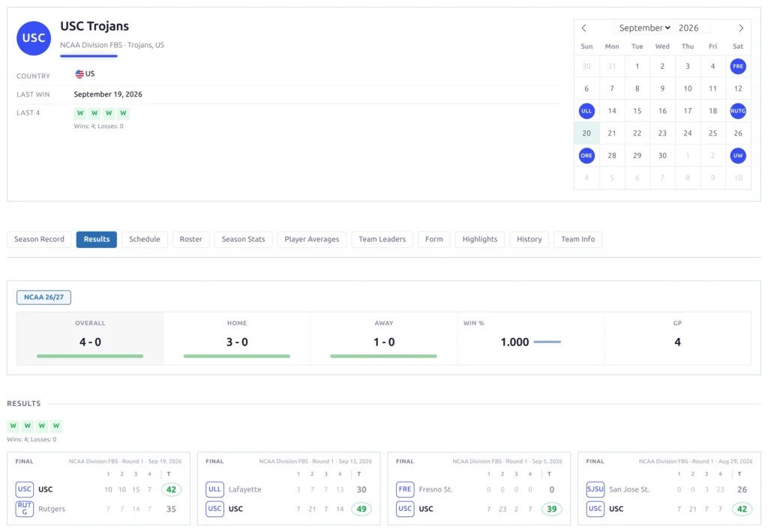Select September 15 in the calendar
This screenshot has height=532, width=768.
coord(637,111)
